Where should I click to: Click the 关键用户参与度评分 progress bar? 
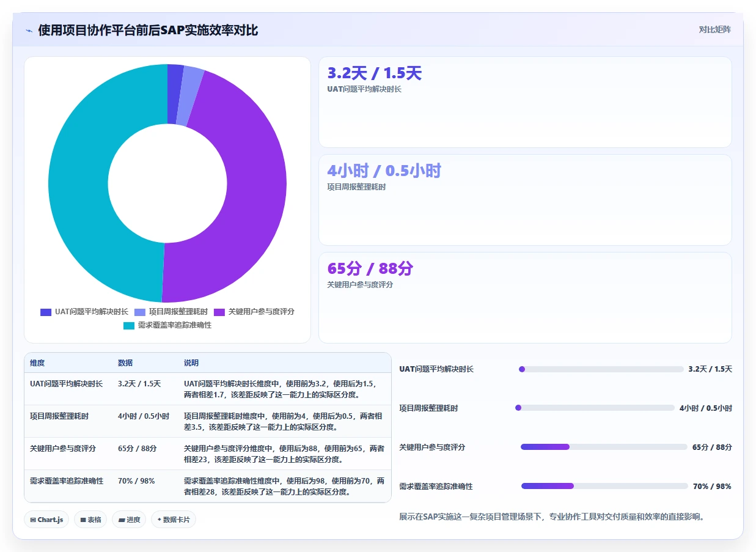coord(604,447)
